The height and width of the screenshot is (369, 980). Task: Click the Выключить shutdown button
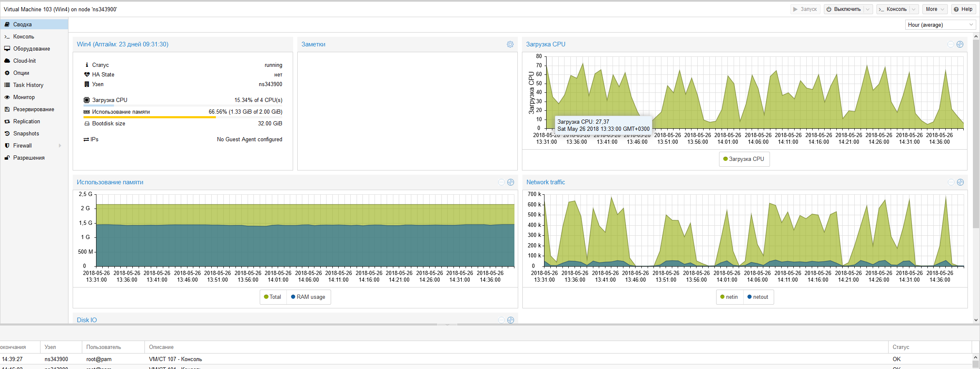coord(843,9)
